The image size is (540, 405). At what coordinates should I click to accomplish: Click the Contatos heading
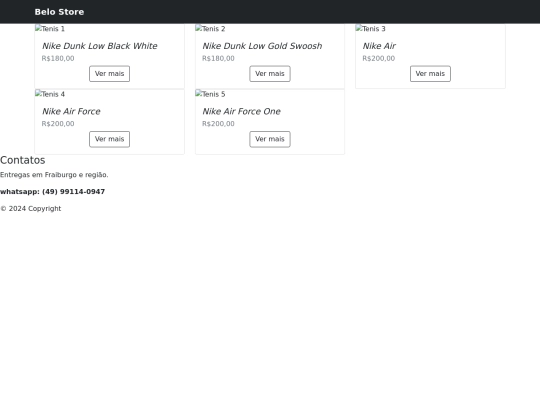23,160
